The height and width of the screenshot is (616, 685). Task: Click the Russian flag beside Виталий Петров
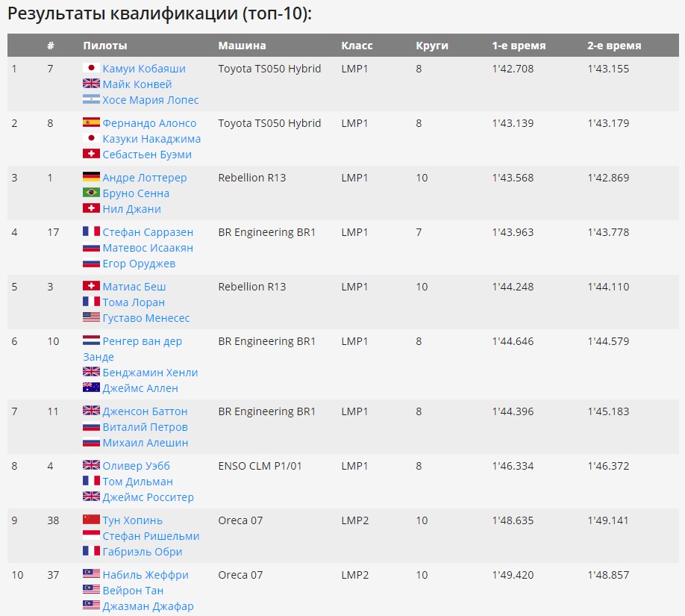(x=91, y=427)
